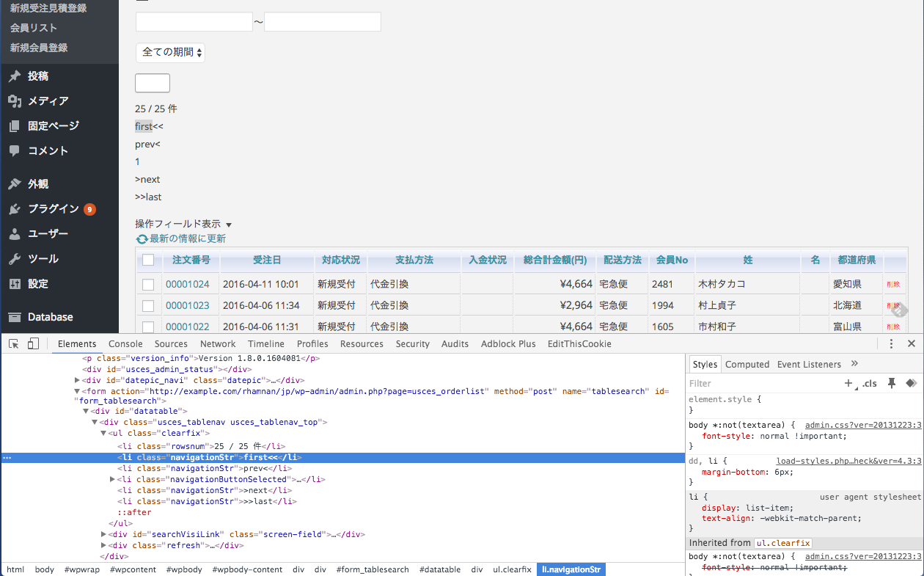Click the ユーザー person icon
This screenshot has width=924, height=576.
point(15,234)
